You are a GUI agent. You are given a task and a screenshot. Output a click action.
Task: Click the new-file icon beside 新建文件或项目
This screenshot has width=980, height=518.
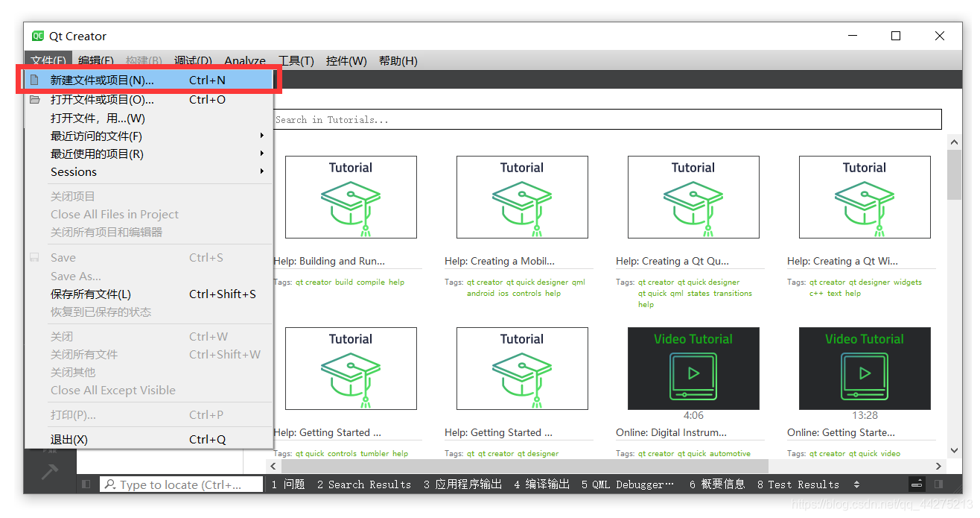(34, 80)
